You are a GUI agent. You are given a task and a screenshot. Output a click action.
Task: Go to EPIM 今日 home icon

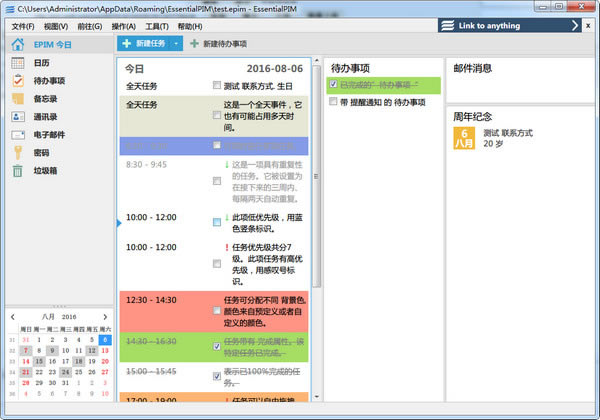(18, 44)
